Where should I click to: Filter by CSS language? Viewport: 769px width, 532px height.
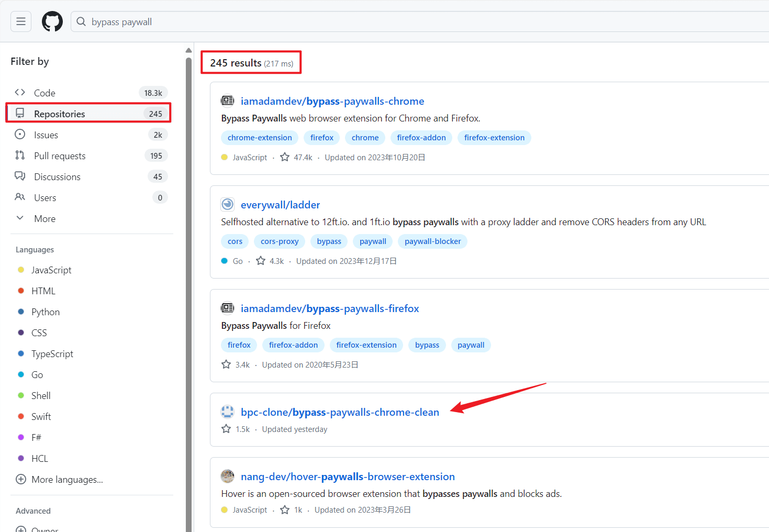39,332
